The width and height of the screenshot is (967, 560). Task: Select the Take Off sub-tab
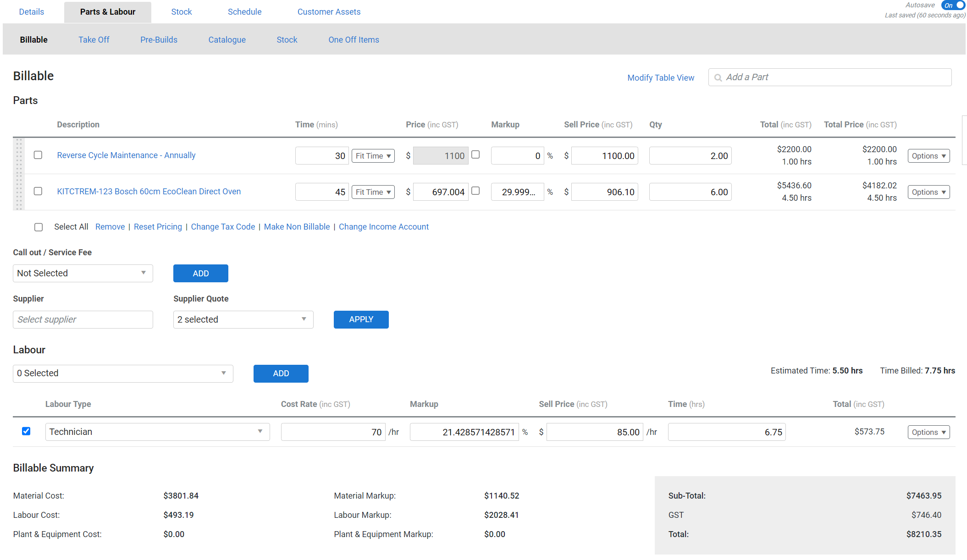click(x=94, y=40)
